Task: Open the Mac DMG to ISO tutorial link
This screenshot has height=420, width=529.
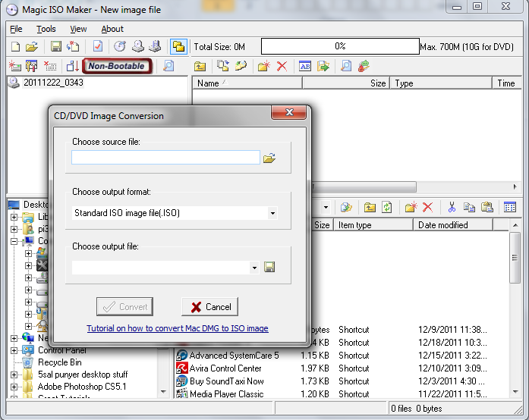Action: coord(178,328)
